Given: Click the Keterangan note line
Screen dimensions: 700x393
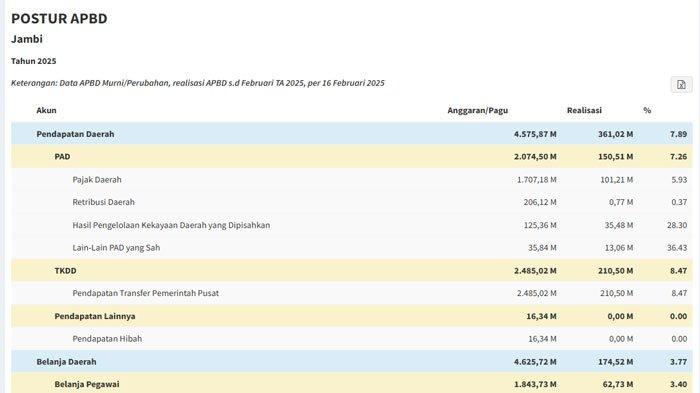Looking at the screenshot, I should point(198,83).
